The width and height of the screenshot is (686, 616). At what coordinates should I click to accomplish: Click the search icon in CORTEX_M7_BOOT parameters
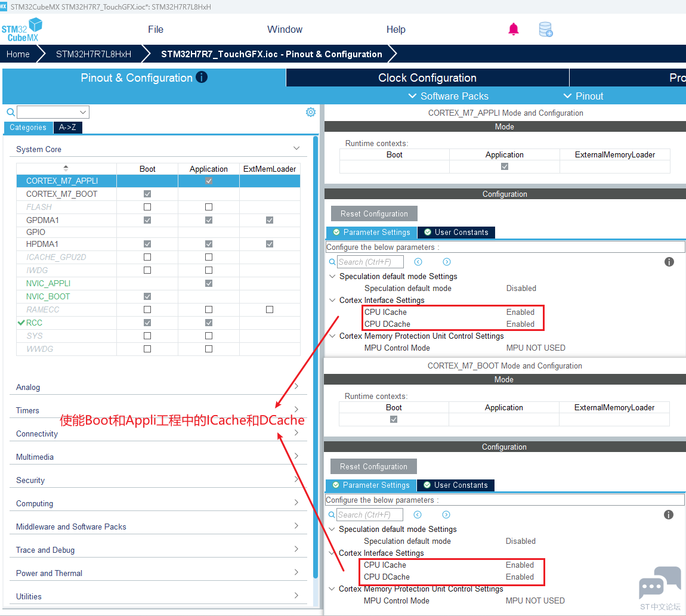pyautogui.click(x=332, y=515)
